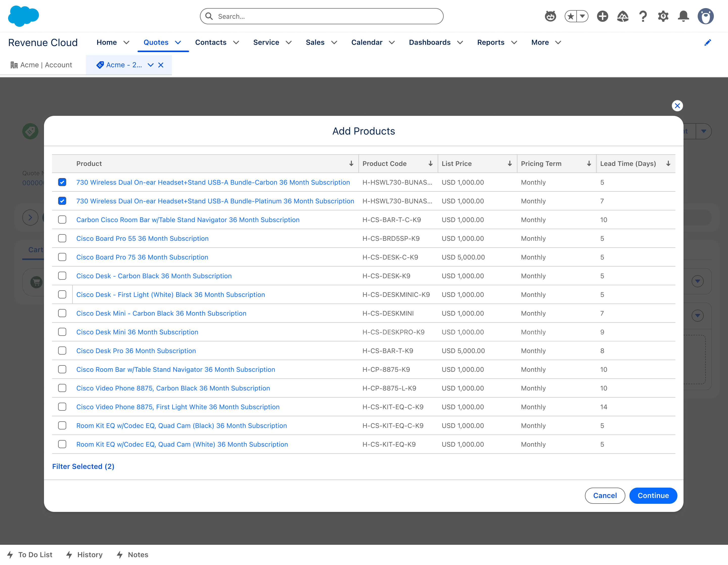This screenshot has width=728, height=565.
Task: Click the Filter Selected (2) link
Action: pos(83,466)
